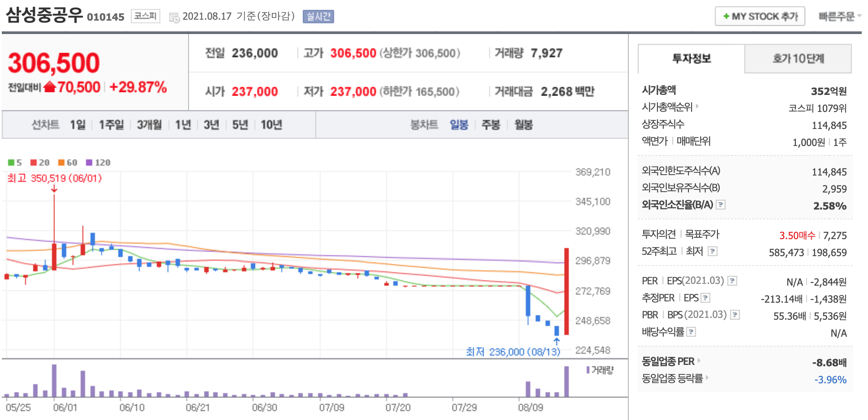Viewport: 868px width, 420px height.
Task: Click the 거래량 legend marker
Action: pos(588,370)
